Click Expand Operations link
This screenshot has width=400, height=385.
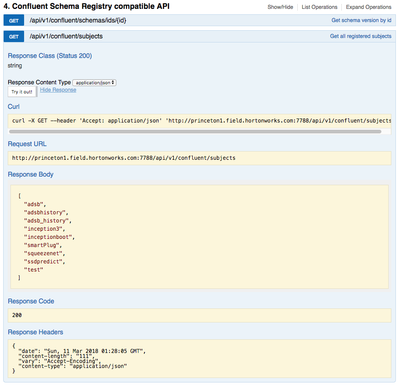pyautogui.click(x=368, y=7)
